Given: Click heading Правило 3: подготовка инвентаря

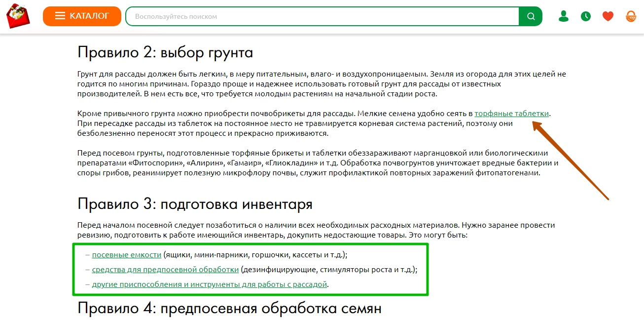Looking at the screenshot, I should 195,204.
